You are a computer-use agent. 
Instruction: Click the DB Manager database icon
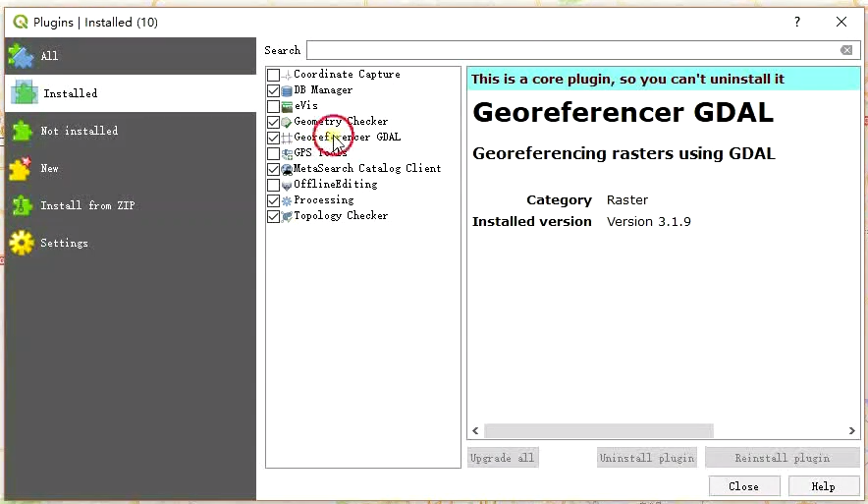pos(287,90)
